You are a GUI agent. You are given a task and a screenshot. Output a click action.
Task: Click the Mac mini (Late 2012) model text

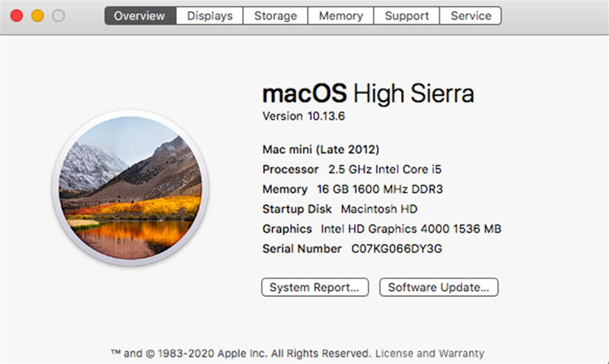coord(321,150)
